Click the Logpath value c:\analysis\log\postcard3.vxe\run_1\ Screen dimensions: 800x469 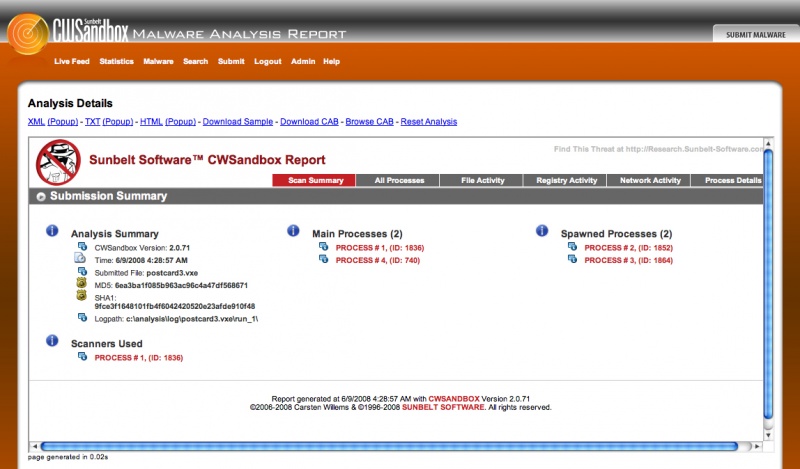pos(192,319)
